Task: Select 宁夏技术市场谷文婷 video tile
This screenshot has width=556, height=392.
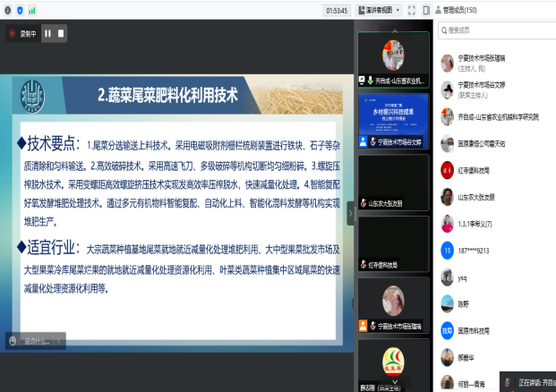Action: click(x=393, y=121)
